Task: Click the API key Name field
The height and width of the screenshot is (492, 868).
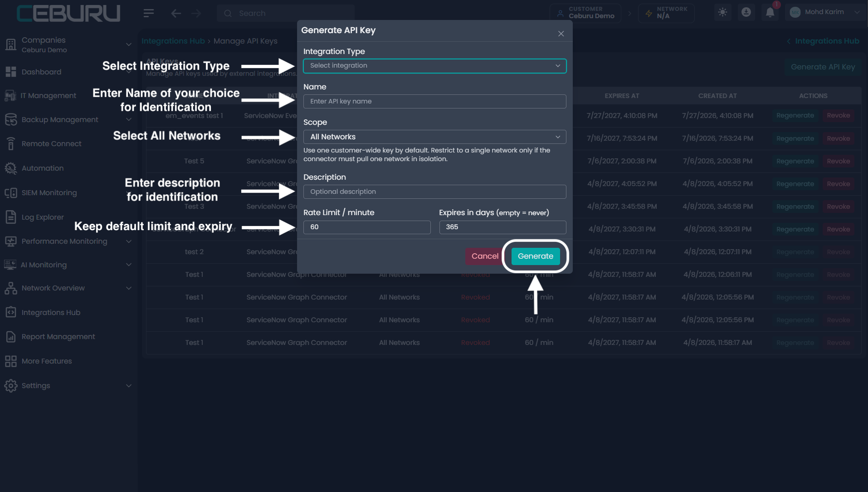Action: 434,101
